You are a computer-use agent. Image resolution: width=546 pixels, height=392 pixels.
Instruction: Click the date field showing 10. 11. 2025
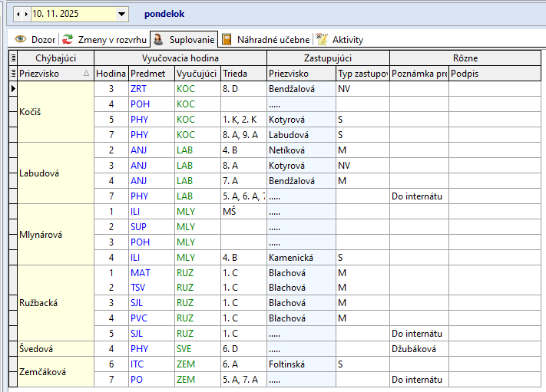pos(71,14)
